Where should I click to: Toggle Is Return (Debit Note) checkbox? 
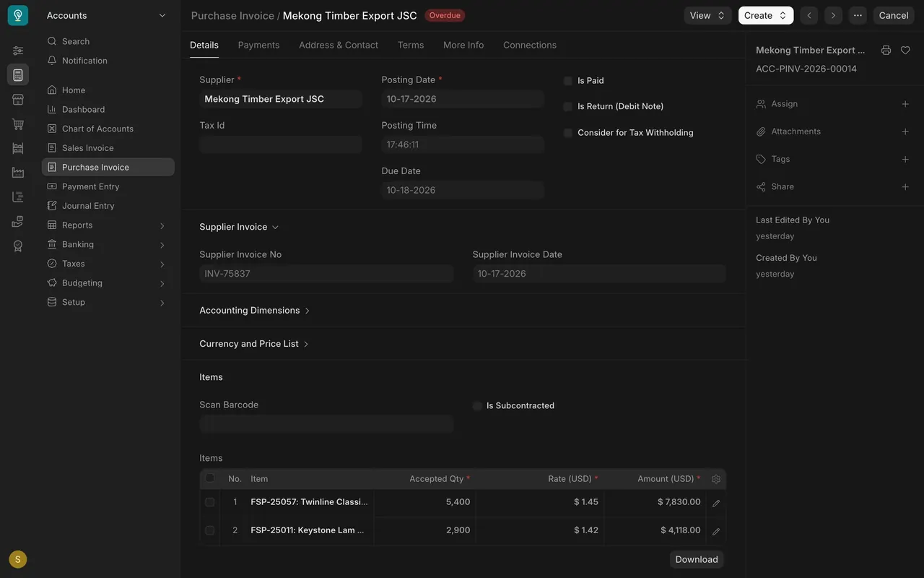tap(568, 106)
